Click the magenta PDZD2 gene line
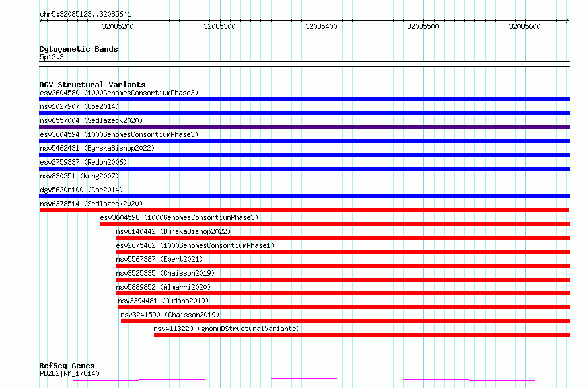Screen dimensions: 588x388 tap(304, 380)
